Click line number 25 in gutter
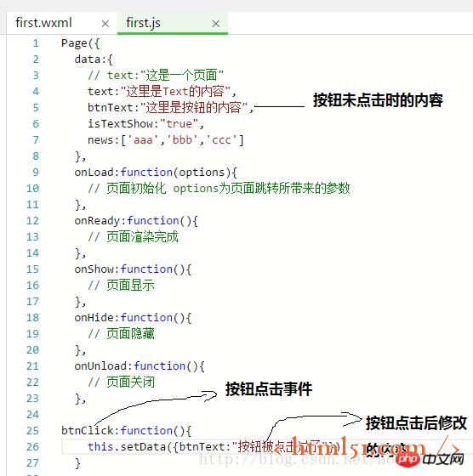Screen dimensions: 473x476 point(32,430)
